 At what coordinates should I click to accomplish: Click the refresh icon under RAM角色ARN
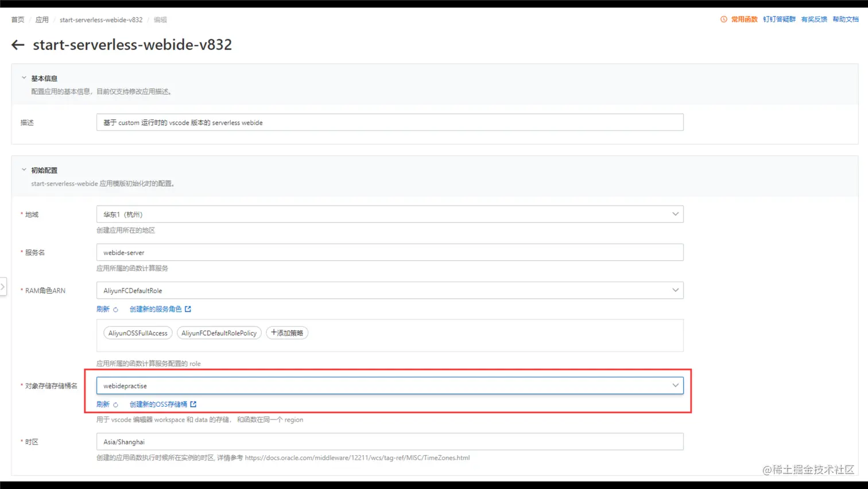click(115, 310)
